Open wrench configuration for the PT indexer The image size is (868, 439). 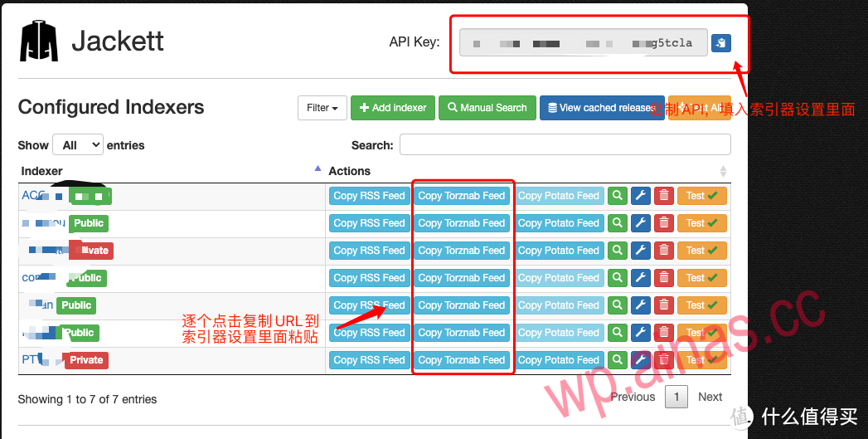(x=641, y=359)
